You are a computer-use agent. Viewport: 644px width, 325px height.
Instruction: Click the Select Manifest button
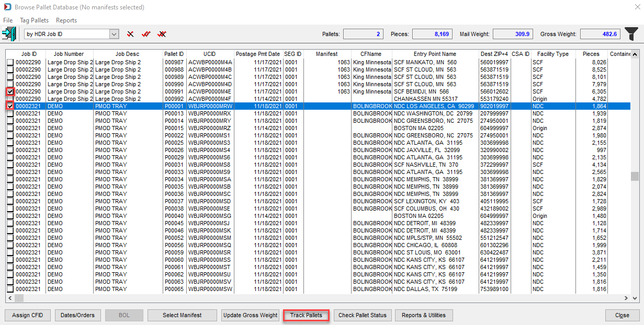click(x=182, y=315)
